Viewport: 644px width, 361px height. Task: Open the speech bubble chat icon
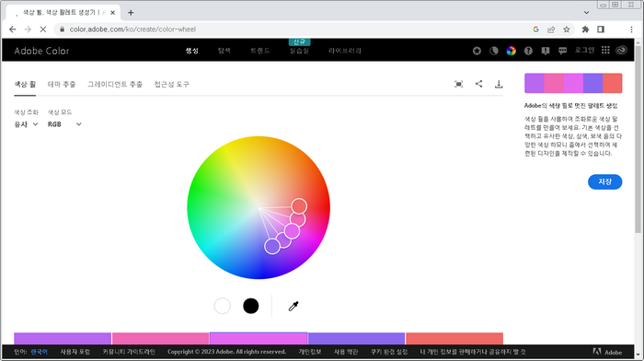(x=562, y=51)
